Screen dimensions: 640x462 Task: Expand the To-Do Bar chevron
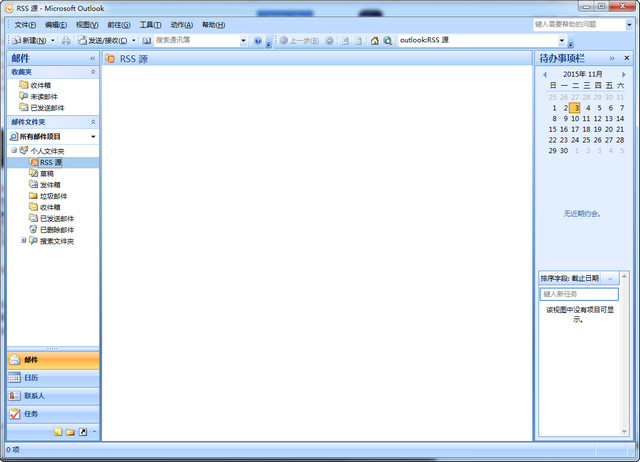(x=612, y=58)
